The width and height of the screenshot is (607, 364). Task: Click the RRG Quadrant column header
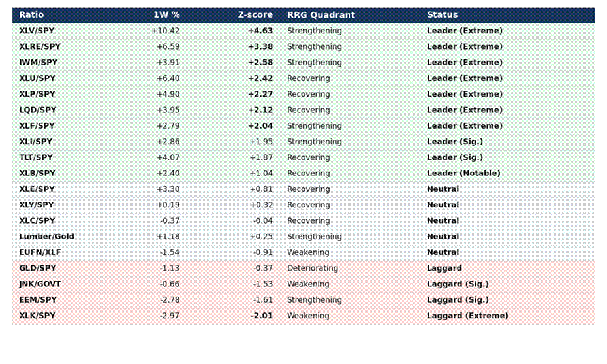(x=321, y=15)
